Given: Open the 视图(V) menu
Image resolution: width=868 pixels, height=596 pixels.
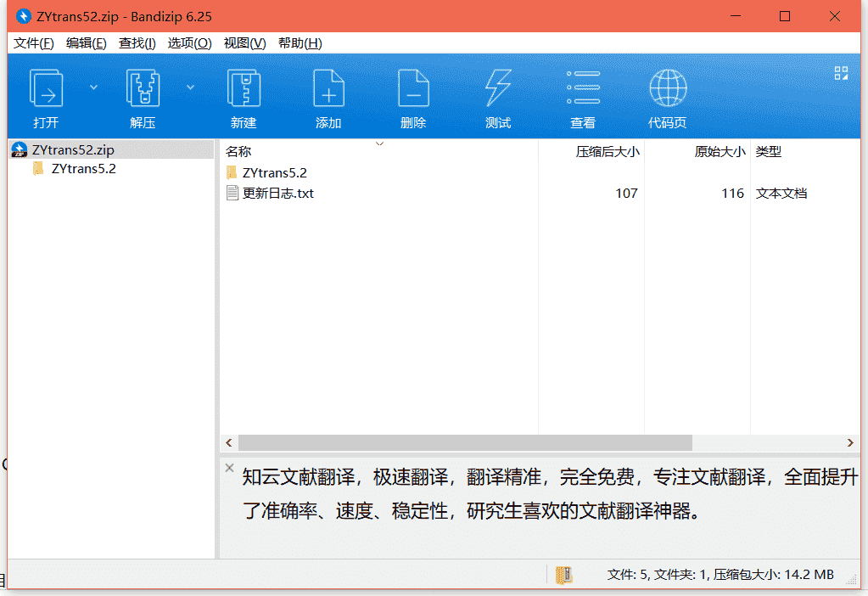Looking at the screenshot, I should (244, 43).
